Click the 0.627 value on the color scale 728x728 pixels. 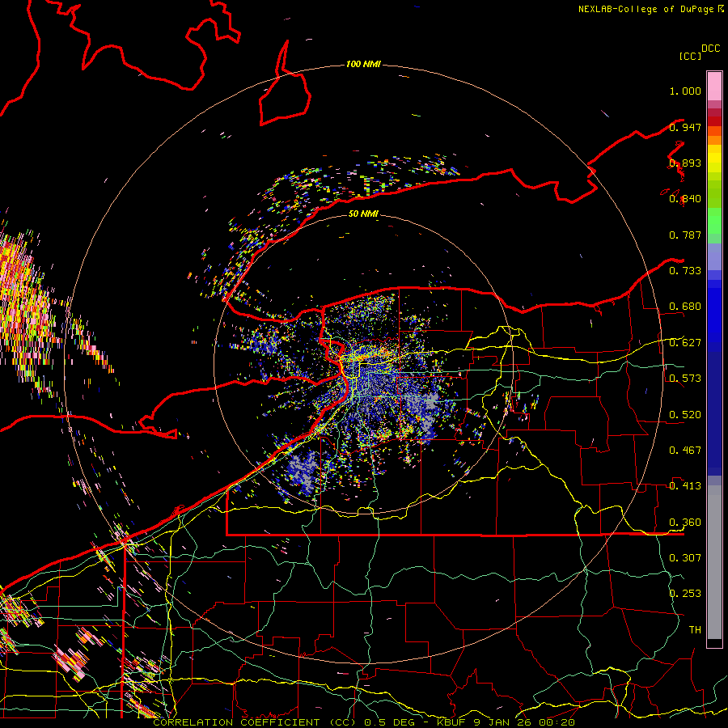[685, 343]
